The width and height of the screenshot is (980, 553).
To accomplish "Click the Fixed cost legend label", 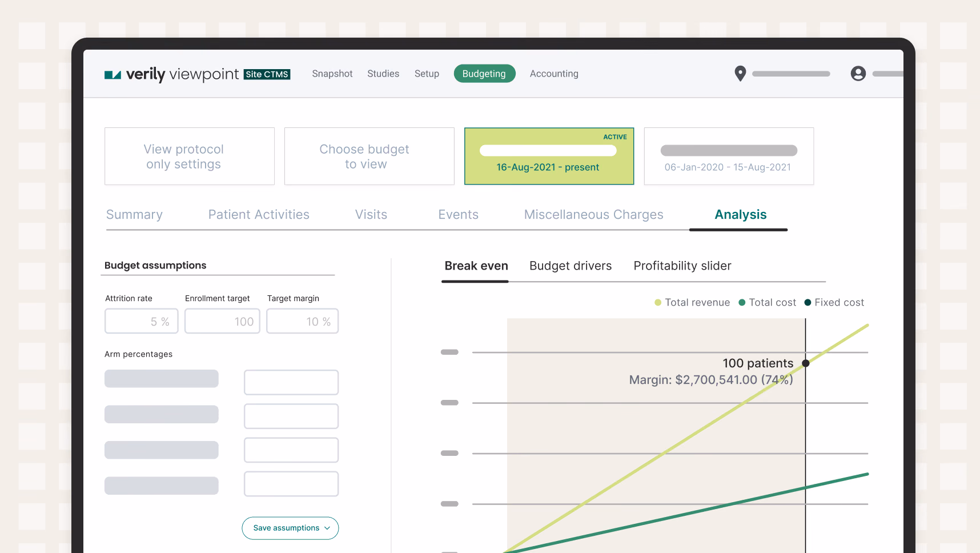I will tap(840, 303).
